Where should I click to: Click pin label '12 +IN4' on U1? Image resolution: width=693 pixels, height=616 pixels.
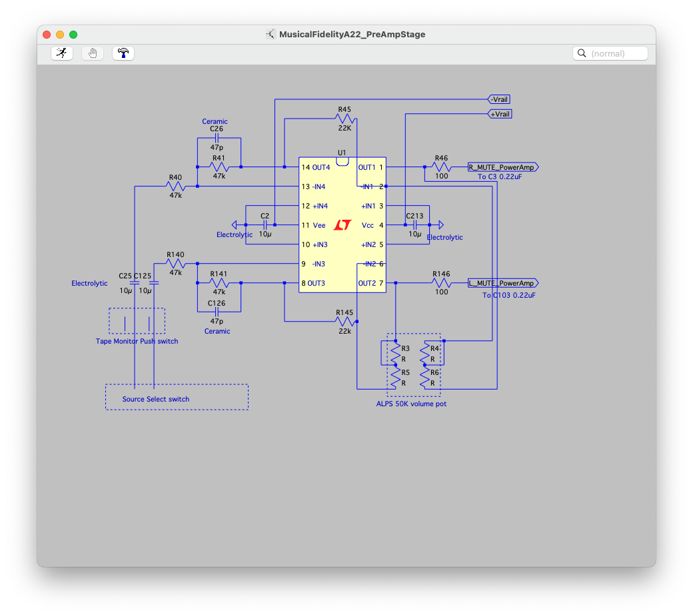point(315,206)
